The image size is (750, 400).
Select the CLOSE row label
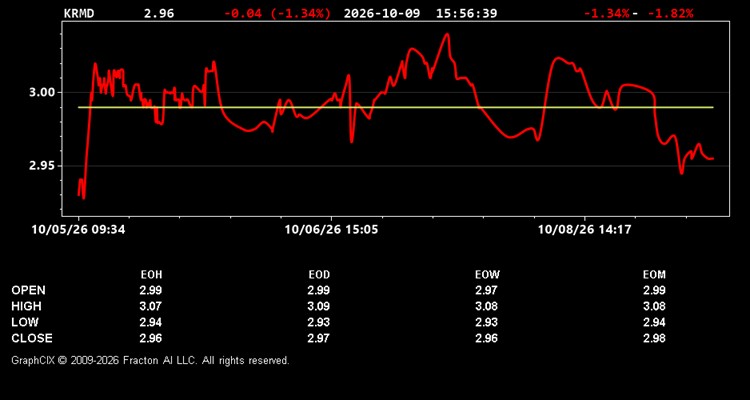(x=32, y=338)
